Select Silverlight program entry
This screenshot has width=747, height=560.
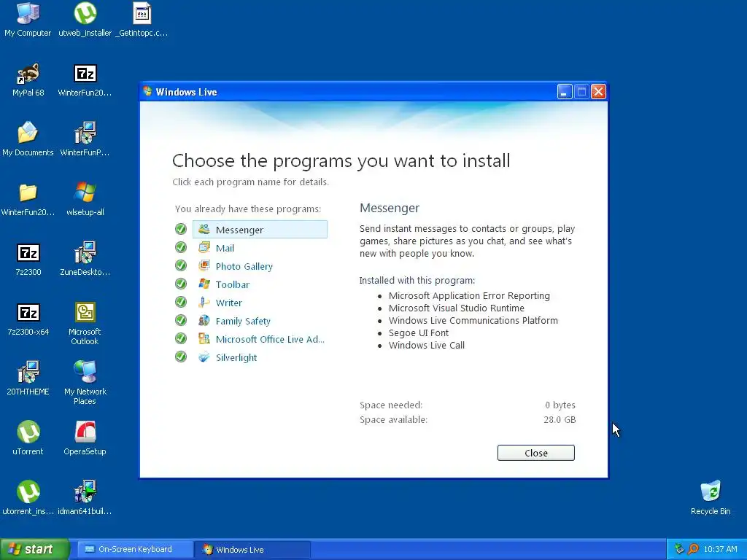236,357
